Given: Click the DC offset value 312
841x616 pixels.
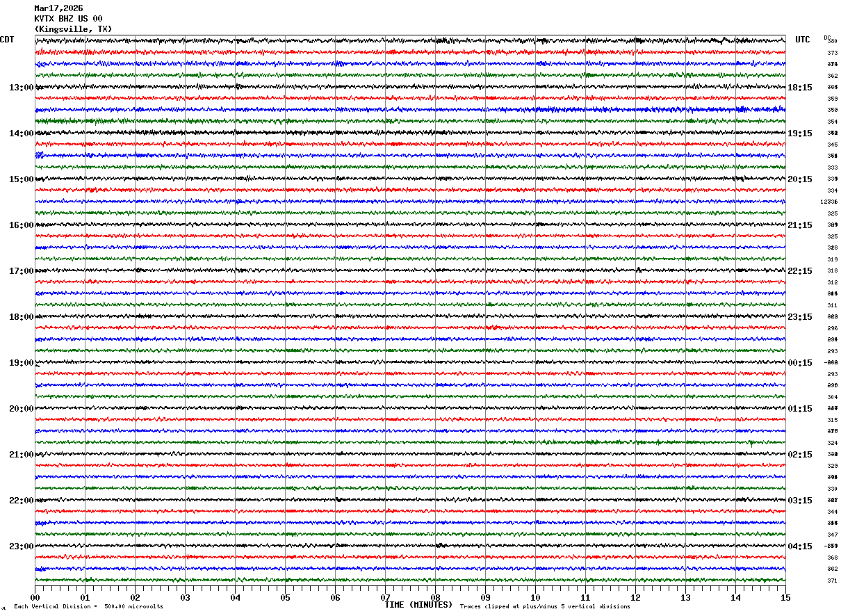Looking at the screenshot, I should tap(832, 282).
